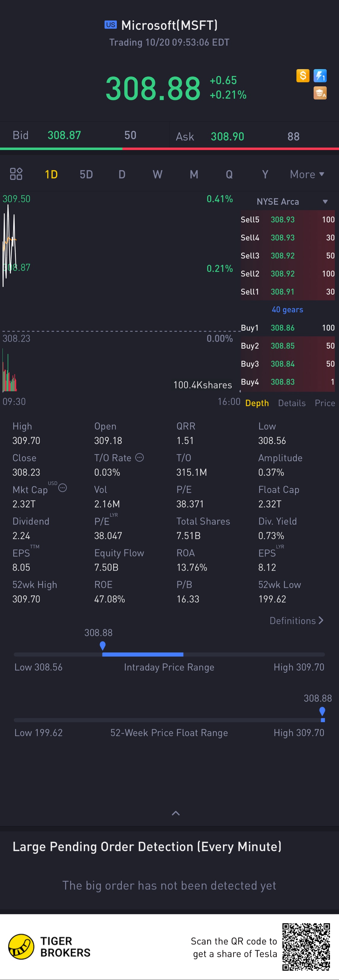The width and height of the screenshot is (339, 980).
Task: Select the Buy1 308.86 order row
Action: tap(288, 328)
